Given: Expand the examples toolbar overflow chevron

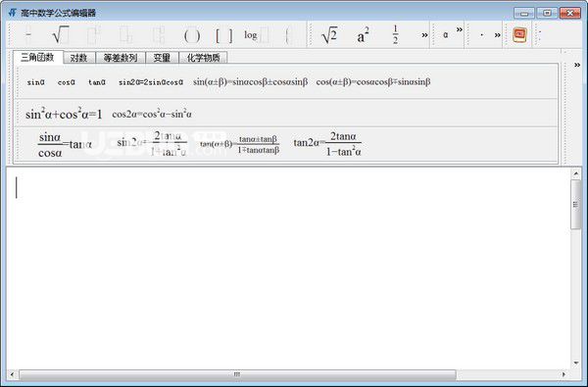Looking at the screenshot, I should [424, 35].
